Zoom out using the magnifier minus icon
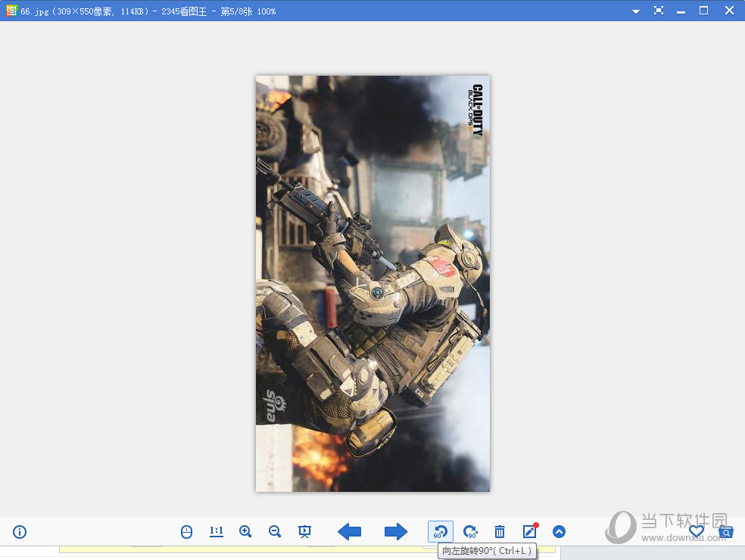Viewport: 745px width, 560px height. pyautogui.click(x=275, y=532)
